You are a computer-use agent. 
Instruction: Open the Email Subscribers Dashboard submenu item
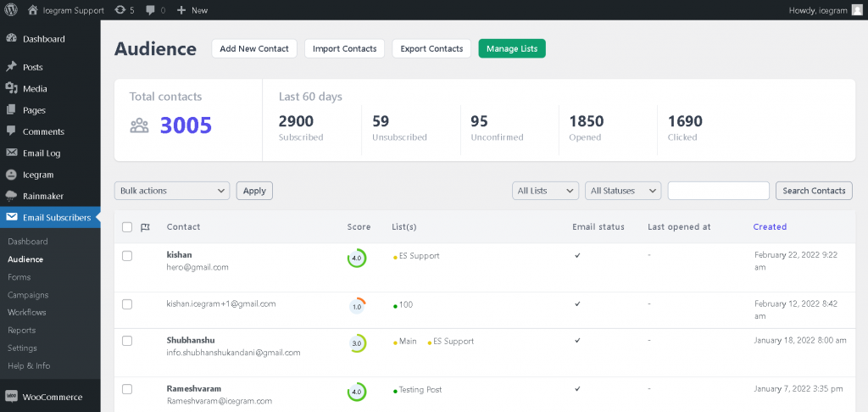point(28,242)
